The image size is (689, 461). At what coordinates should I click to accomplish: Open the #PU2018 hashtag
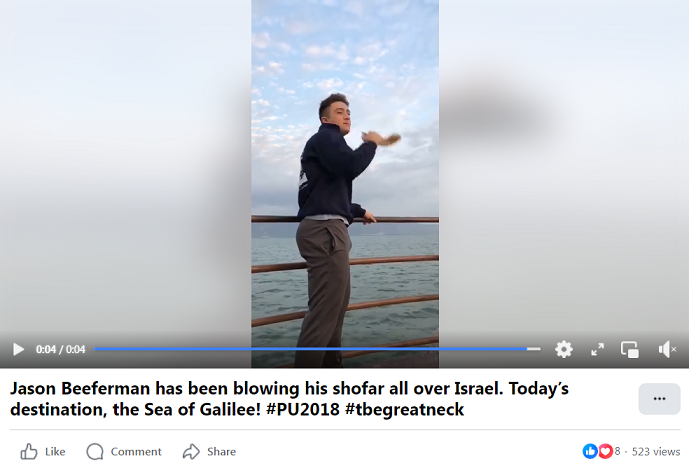click(303, 409)
